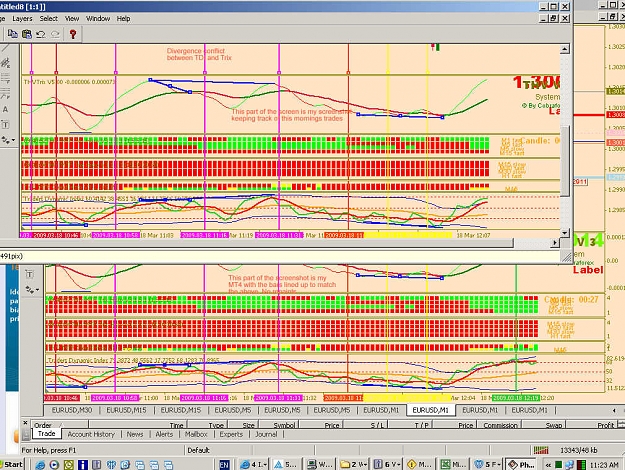Switch to the third EURUSD,M5 chart tab
This screenshot has width=625, height=470.
click(332, 410)
